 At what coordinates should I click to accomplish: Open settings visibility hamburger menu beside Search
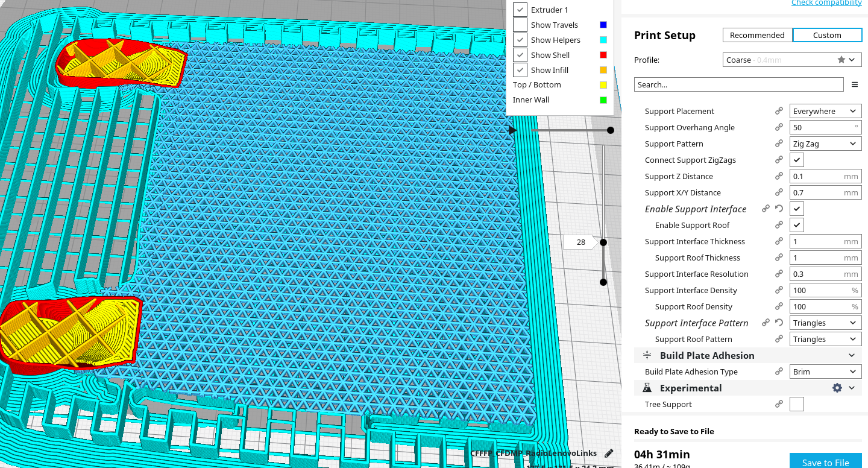click(855, 84)
